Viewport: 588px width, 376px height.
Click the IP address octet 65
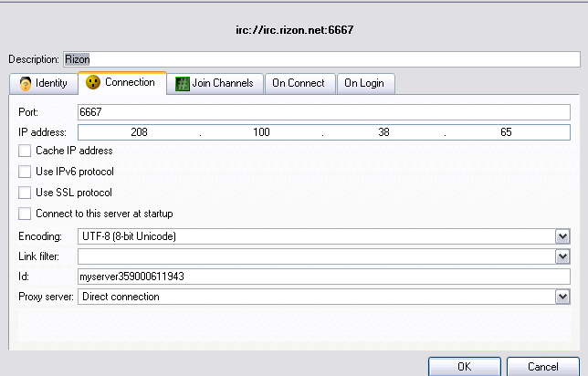pos(506,132)
